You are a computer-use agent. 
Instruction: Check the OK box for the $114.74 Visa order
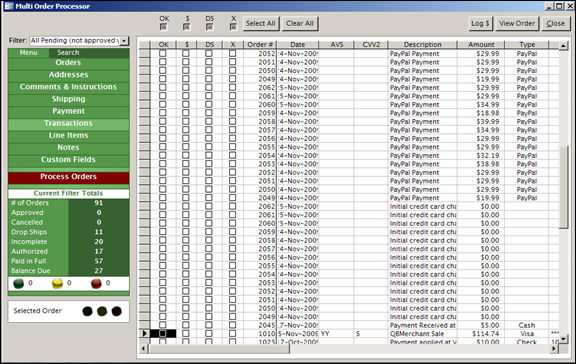click(163, 334)
